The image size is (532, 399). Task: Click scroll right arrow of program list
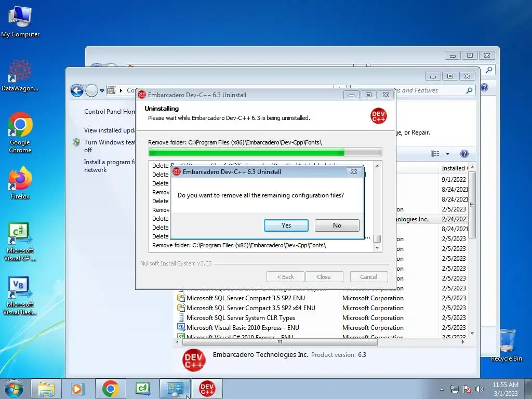point(463,342)
